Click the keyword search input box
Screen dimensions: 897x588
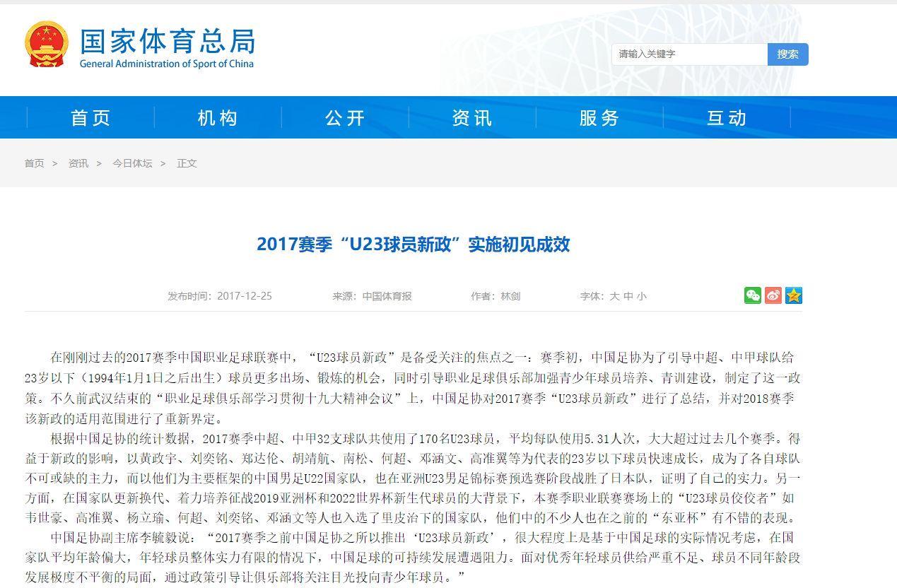(687, 54)
